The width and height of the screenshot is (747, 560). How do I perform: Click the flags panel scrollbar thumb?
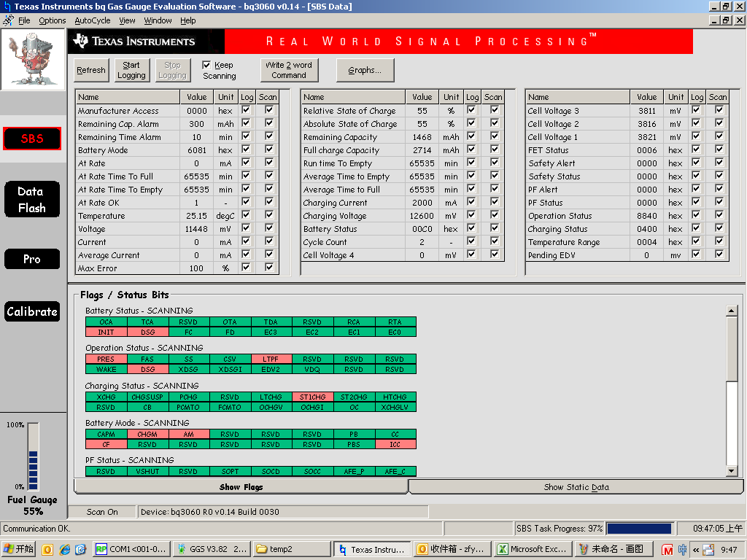pos(732,349)
